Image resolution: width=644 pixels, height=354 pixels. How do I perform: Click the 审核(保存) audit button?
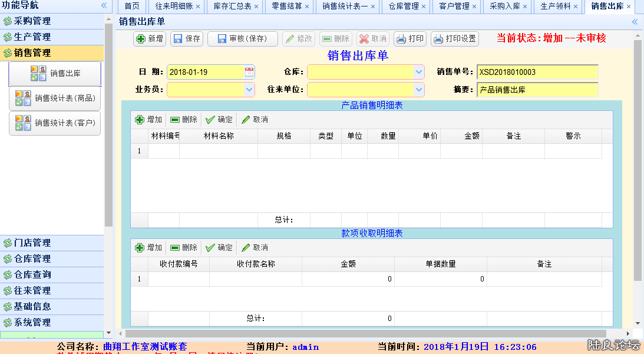coord(242,39)
